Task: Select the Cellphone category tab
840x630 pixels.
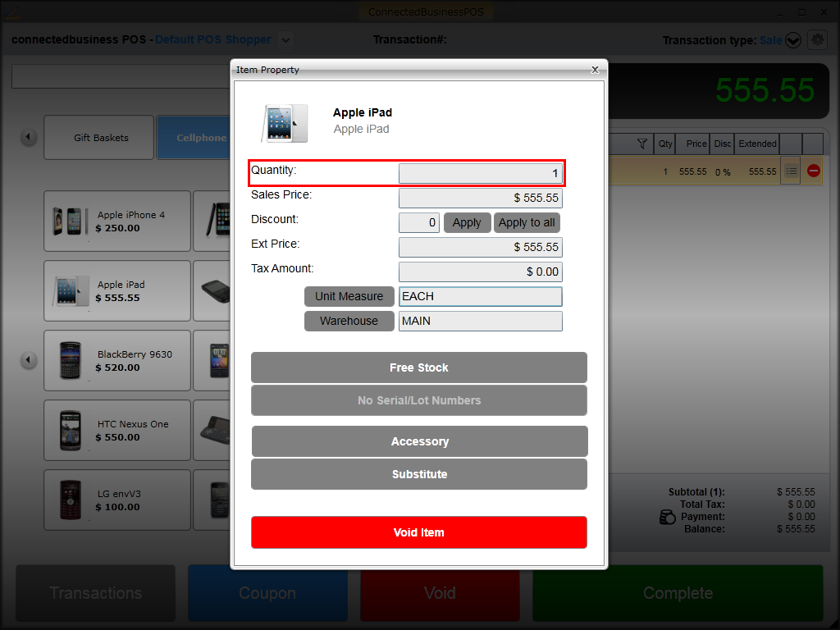Action: (x=194, y=138)
